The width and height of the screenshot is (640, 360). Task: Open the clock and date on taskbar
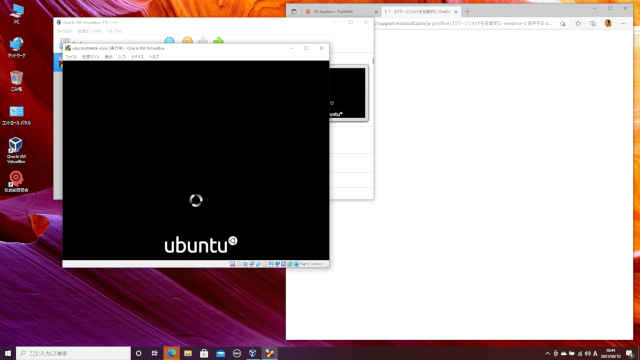click(611, 353)
